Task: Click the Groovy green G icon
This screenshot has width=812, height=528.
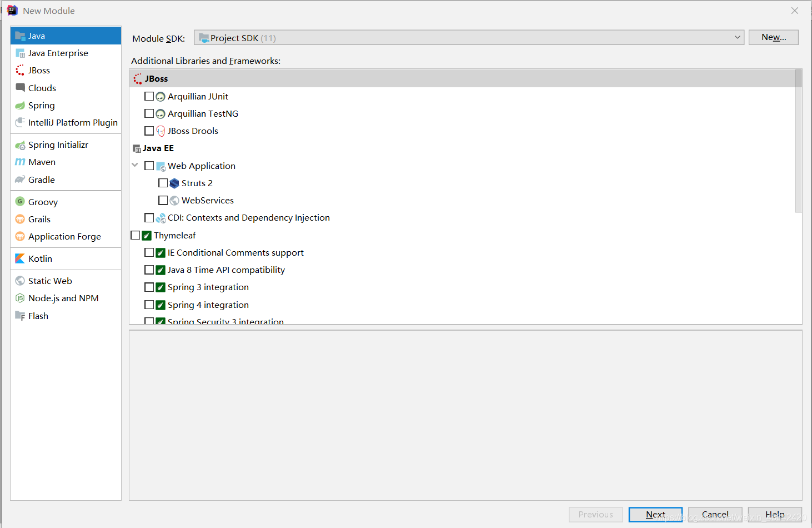Action: 20,202
